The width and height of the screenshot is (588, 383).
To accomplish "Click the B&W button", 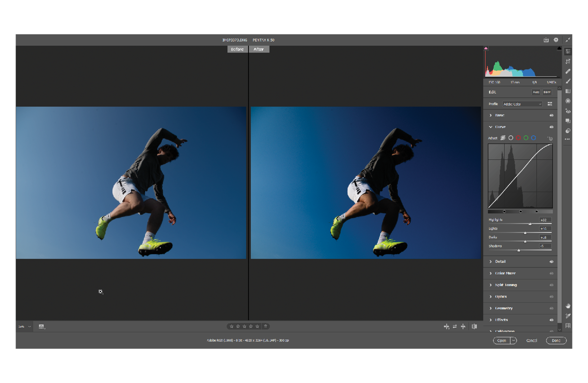I will [x=547, y=92].
